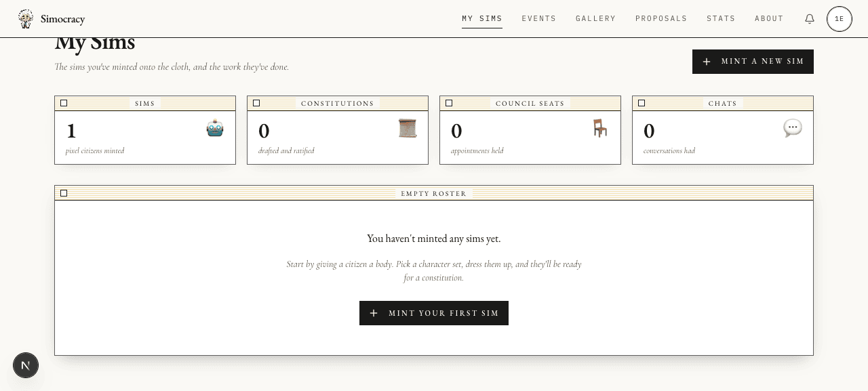Click the Simocracy logo mascot icon
Viewport: 868px width, 391px height.
26,19
